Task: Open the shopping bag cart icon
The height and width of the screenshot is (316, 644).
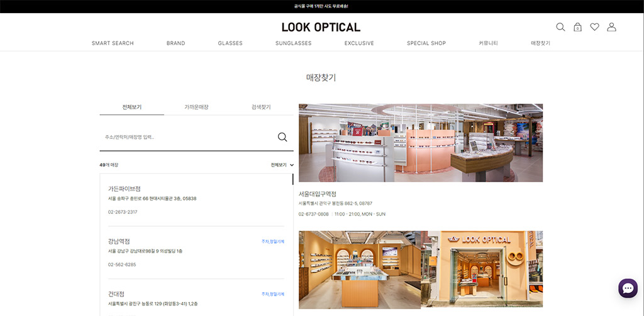Action: point(577,27)
